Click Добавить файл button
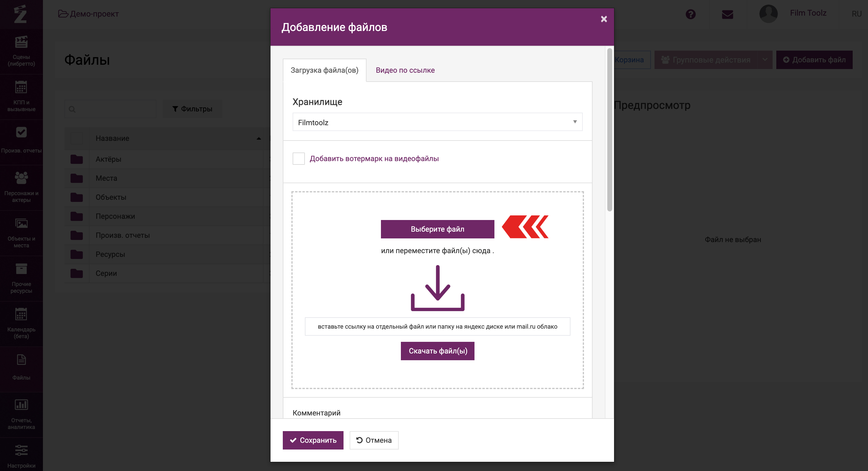This screenshot has width=868, height=471. click(x=814, y=60)
